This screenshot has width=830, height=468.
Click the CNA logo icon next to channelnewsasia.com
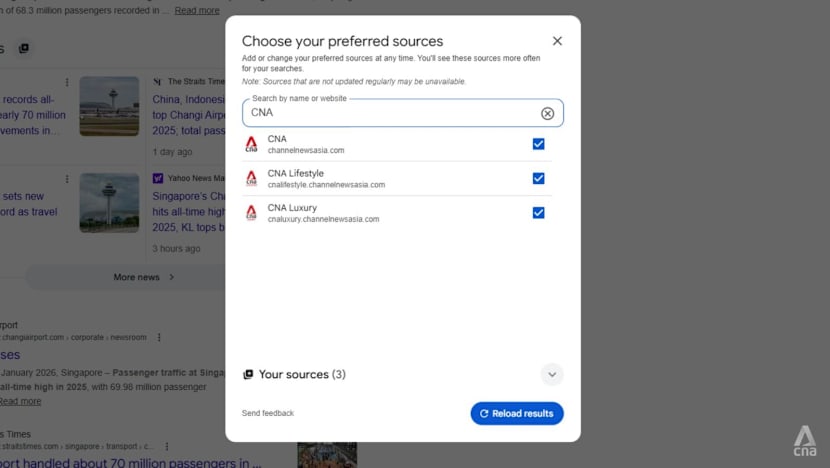pyautogui.click(x=251, y=144)
